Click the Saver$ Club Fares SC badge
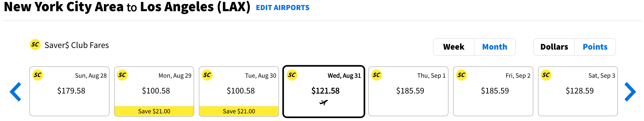Image resolution: width=644 pixels, height=121 pixels. [x=35, y=45]
